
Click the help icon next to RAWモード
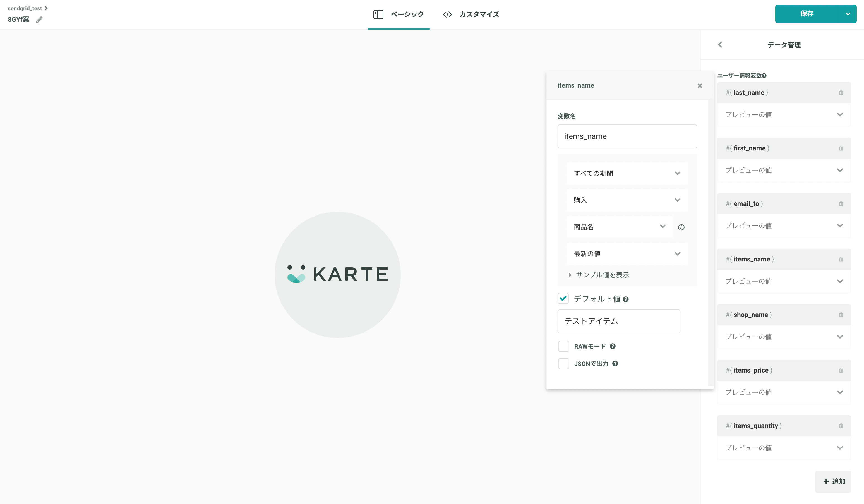point(613,346)
